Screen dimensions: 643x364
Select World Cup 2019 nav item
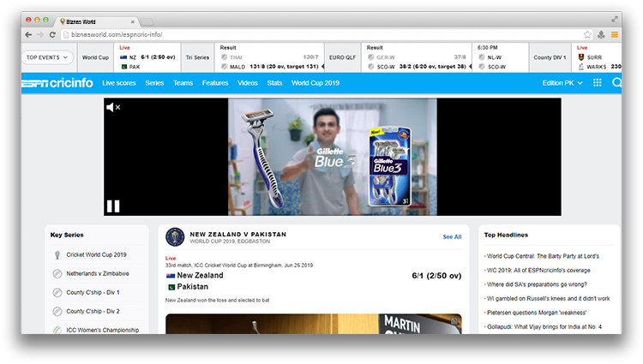(x=315, y=83)
